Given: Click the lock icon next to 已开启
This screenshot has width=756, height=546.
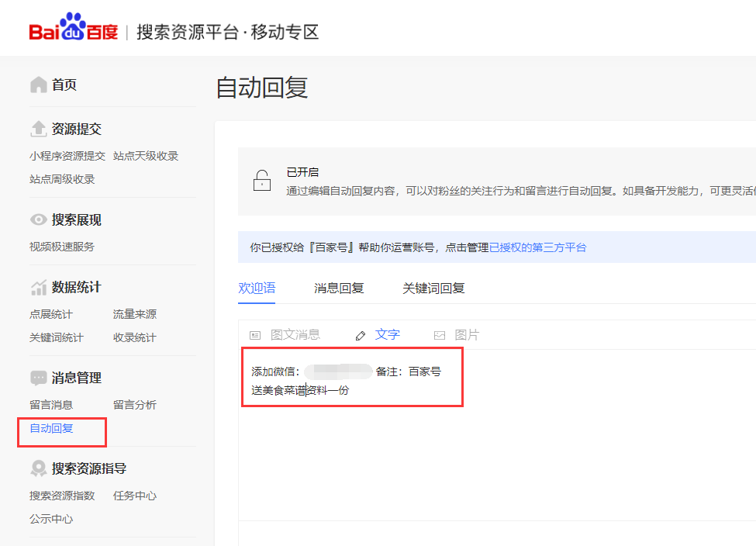Looking at the screenshot, I should pos(262,181).
